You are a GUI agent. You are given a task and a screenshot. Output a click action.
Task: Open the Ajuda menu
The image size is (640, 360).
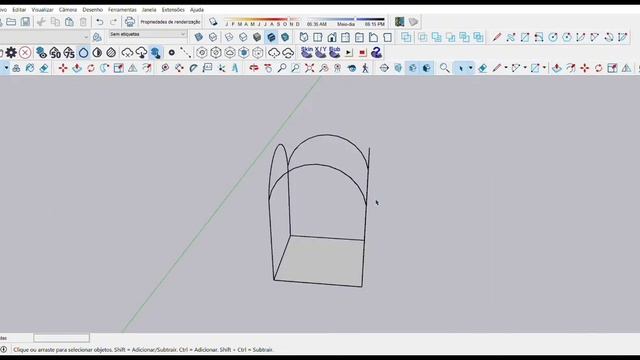[197, 10]
